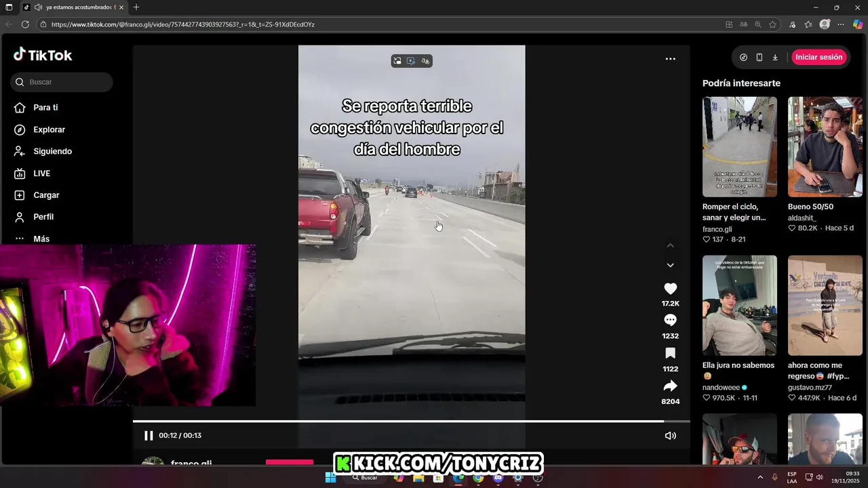Viewport: 868px width, 488px height.
Task: Open the gustavo.mz77 author link
Action: pos(810,388)
